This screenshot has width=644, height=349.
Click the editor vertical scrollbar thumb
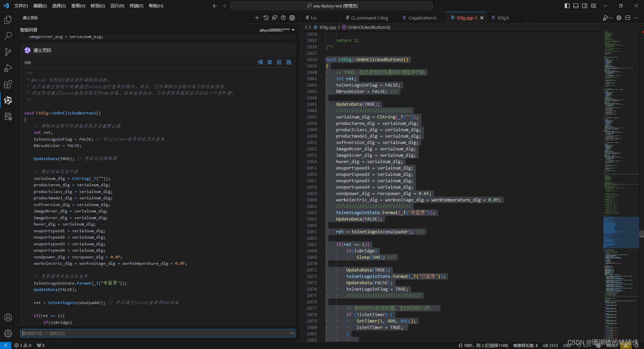(642, 234)
